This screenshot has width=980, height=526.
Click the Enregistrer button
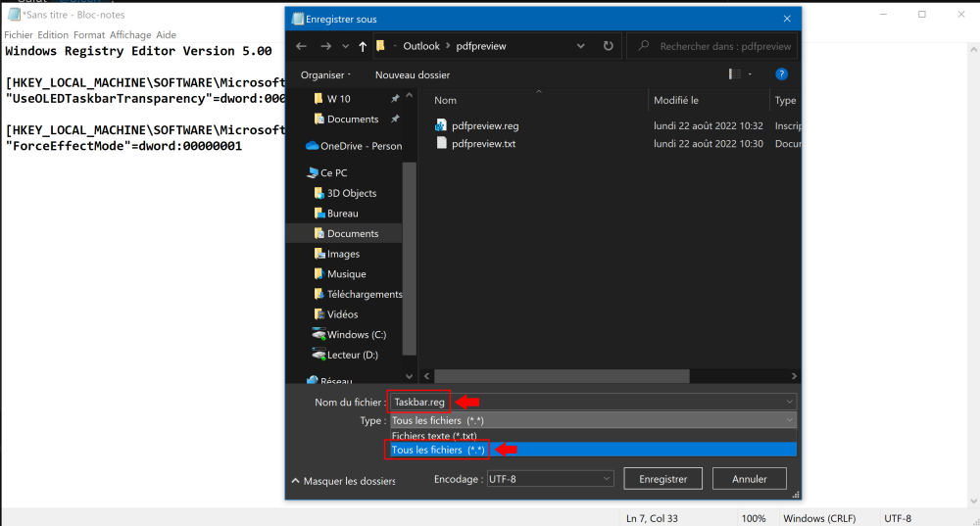(x=663, y=479)
